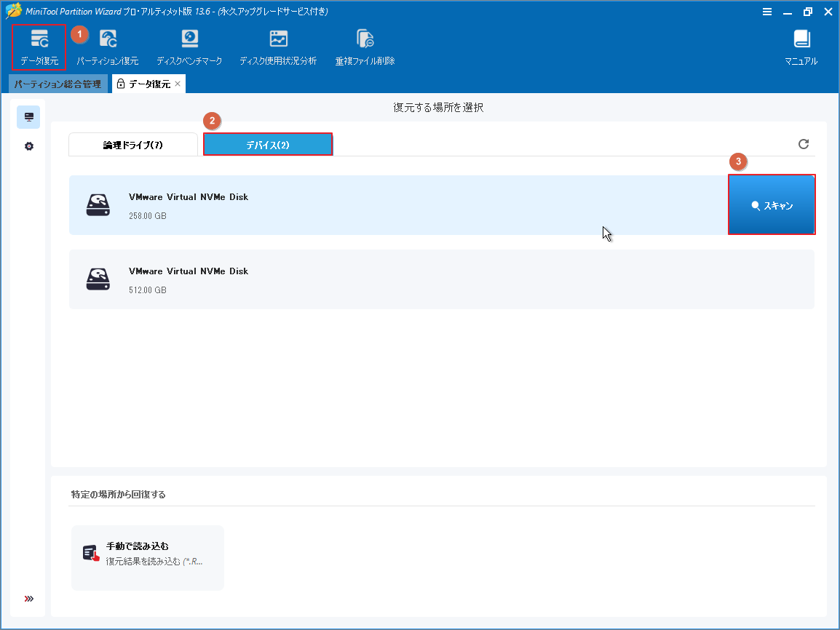This screenshot has height=630, width=840.
Task: Click the 258.00 GB disk drive icon
Action: pos(98,205)
